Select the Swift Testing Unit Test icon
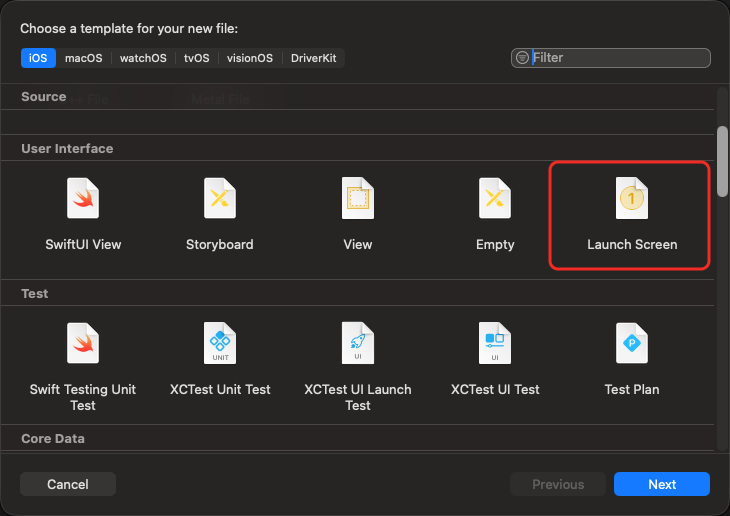The height and width of the screenshot is (516, 730). [83, 343]
